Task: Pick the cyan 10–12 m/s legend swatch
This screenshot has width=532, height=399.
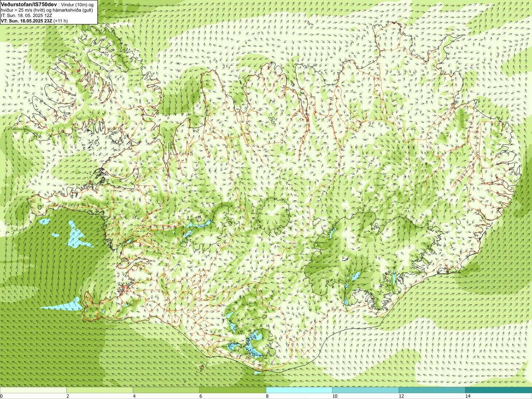Action: (x=366, y=390)
